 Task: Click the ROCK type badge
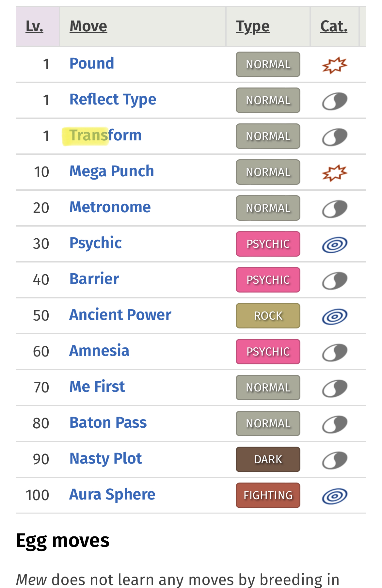(x=268, y=316)
